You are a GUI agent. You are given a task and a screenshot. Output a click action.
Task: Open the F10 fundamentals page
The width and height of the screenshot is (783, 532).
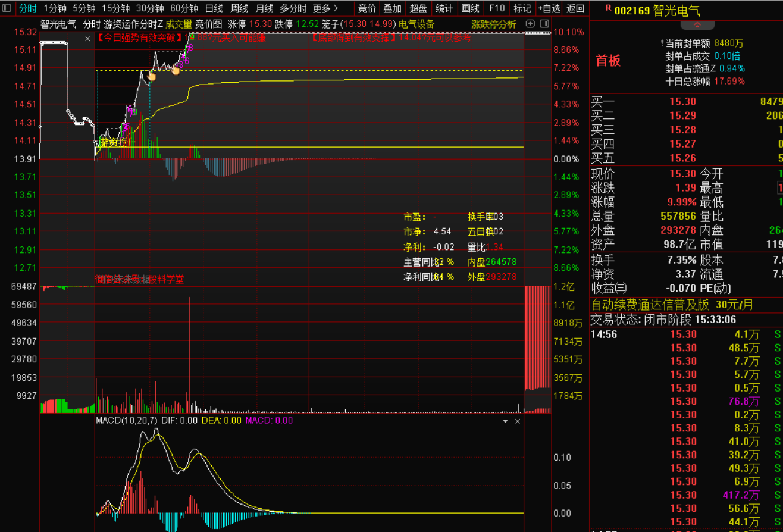[x=496, y=9]
